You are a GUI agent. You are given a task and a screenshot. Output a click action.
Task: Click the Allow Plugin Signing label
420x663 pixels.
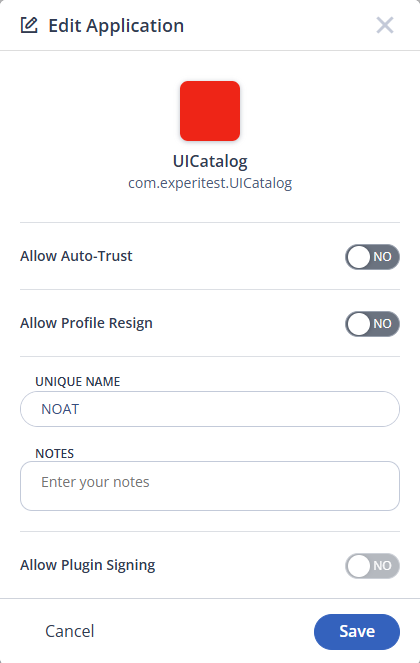coord(88,565)
